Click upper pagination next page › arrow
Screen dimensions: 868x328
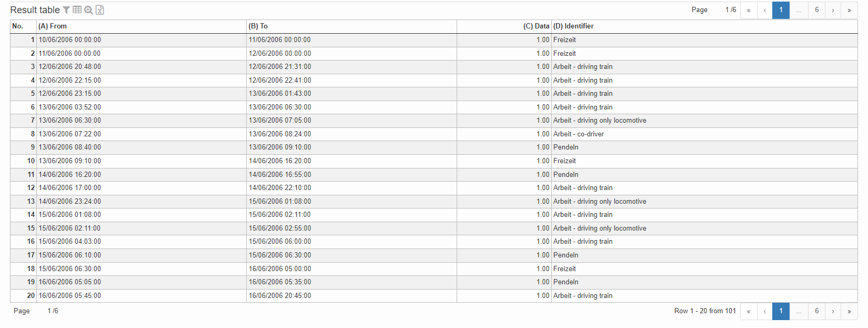click(x=833, y=10)
